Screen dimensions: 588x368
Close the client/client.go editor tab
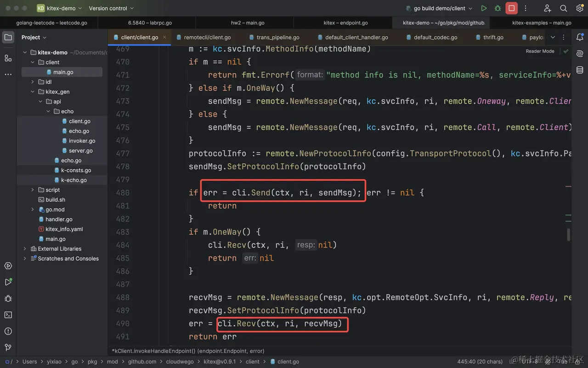tap(164, 37)
